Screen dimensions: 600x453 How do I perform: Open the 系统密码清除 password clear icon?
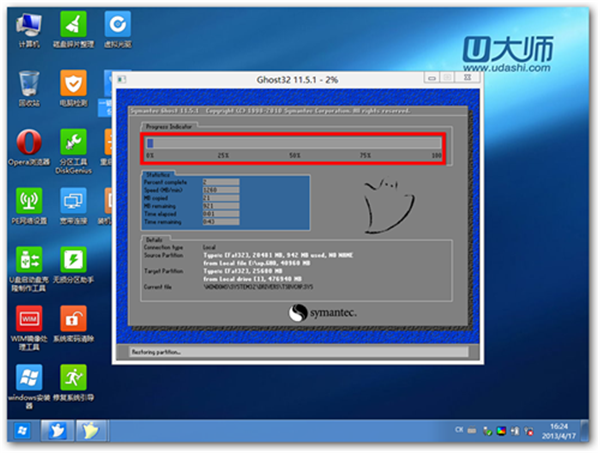point(73,318)
